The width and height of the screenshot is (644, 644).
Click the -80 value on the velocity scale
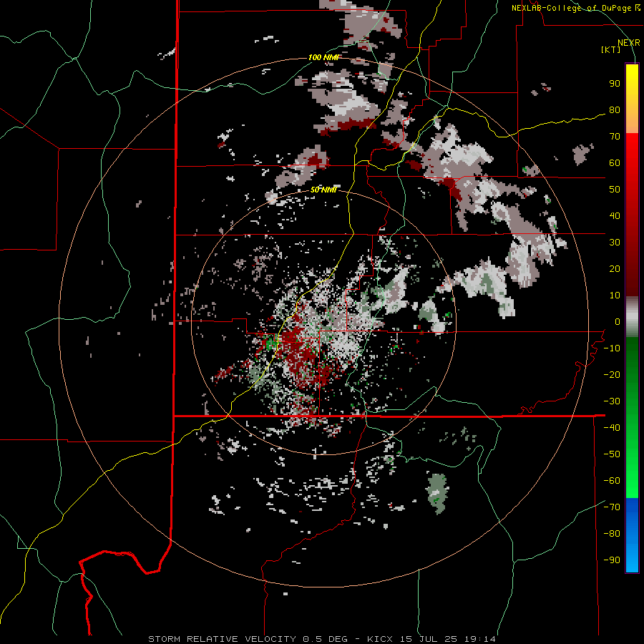[612, 534]
